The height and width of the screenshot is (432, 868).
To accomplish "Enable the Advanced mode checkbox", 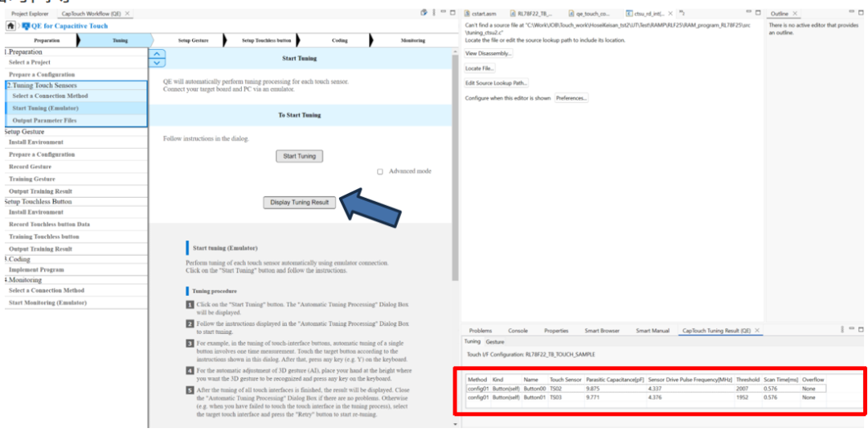I will 380,171.
